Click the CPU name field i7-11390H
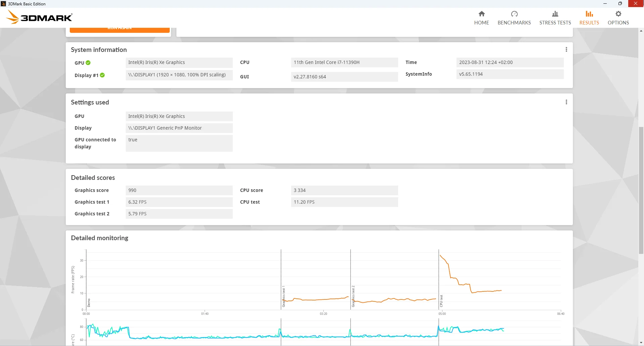 [344, 62]
